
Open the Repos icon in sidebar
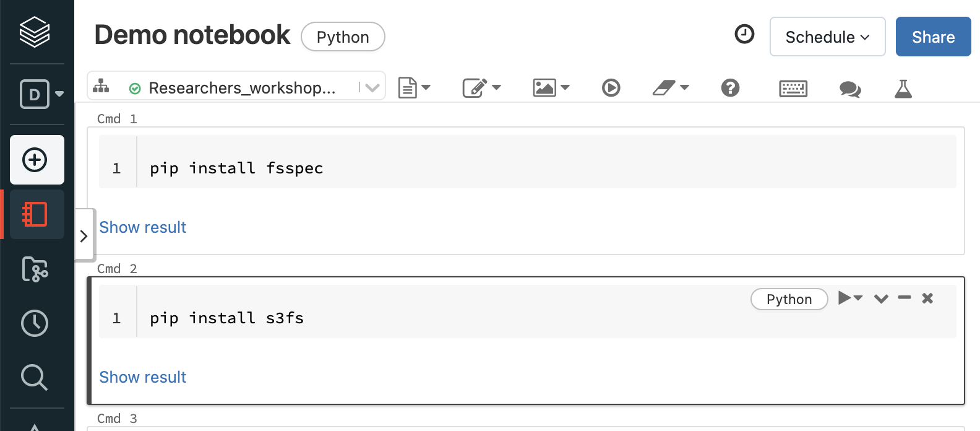point(35,269)
